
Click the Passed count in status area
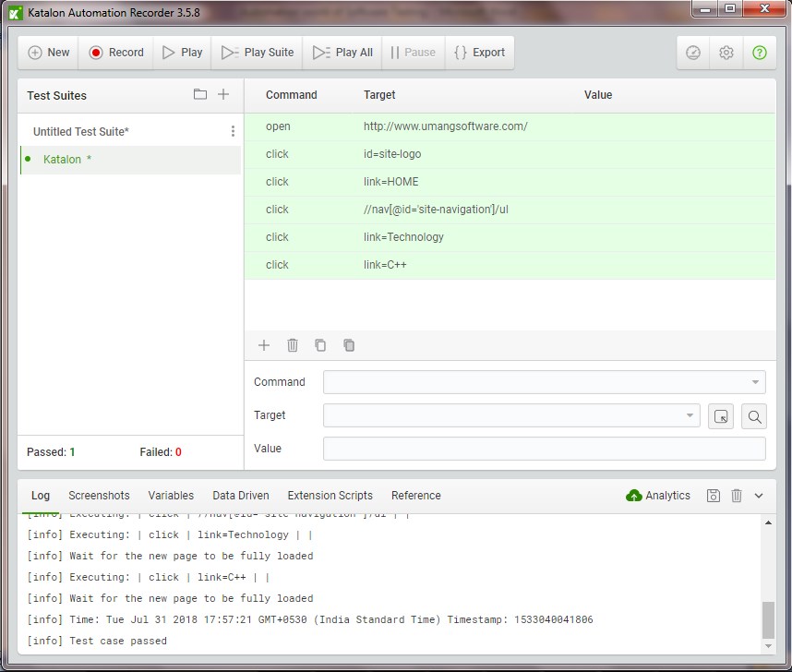tap(51, 452)
